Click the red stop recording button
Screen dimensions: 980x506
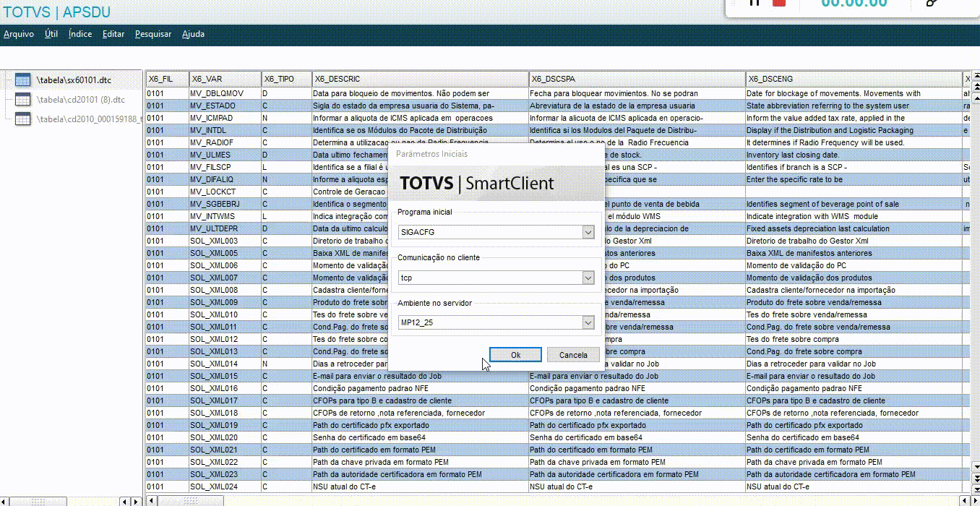click(779, 2)
